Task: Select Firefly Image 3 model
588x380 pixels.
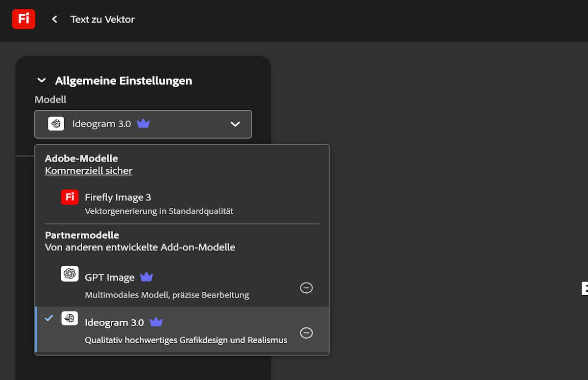Action: coord(182,203)
